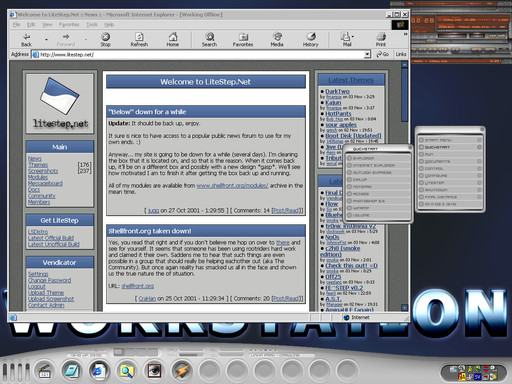Click inside the Address URL field
Screen dimensions: 512x384
pos(200,54)
